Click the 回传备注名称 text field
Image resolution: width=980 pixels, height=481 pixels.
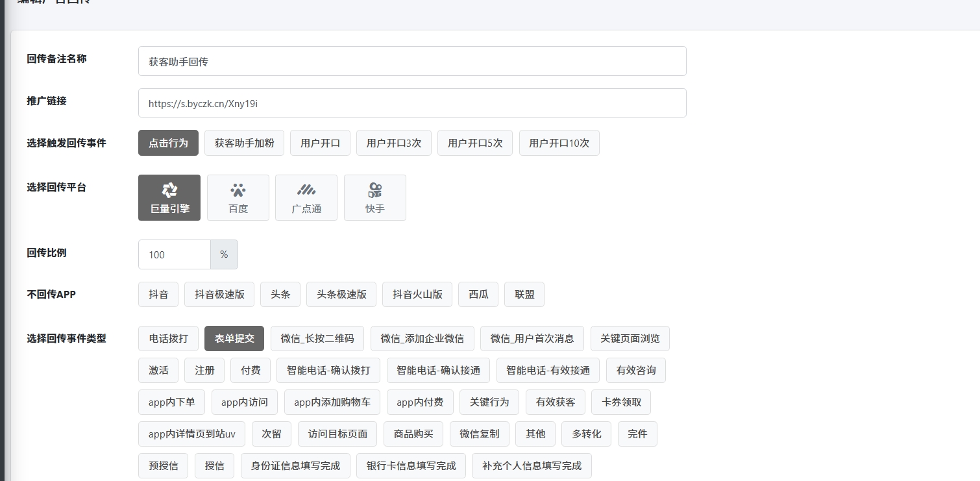coord(412,61)
